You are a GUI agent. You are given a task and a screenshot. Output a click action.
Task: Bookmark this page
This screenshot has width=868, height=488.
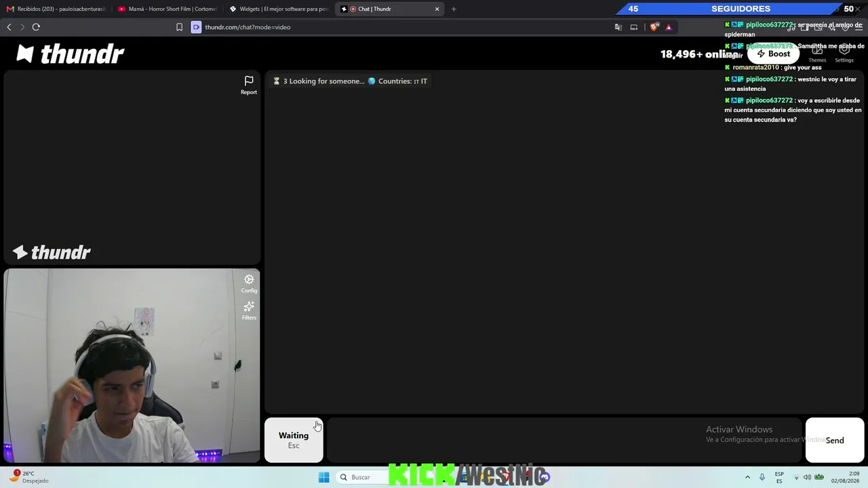(x=179, y=27)
